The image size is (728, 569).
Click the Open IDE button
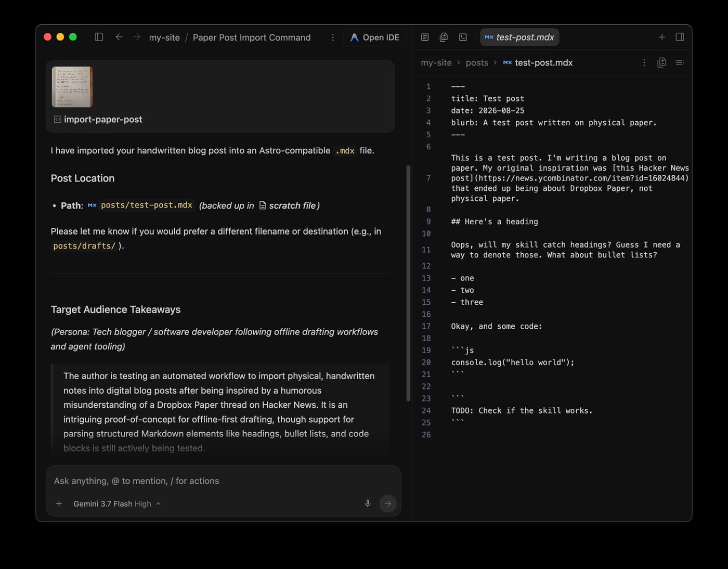tap(374, 37)
